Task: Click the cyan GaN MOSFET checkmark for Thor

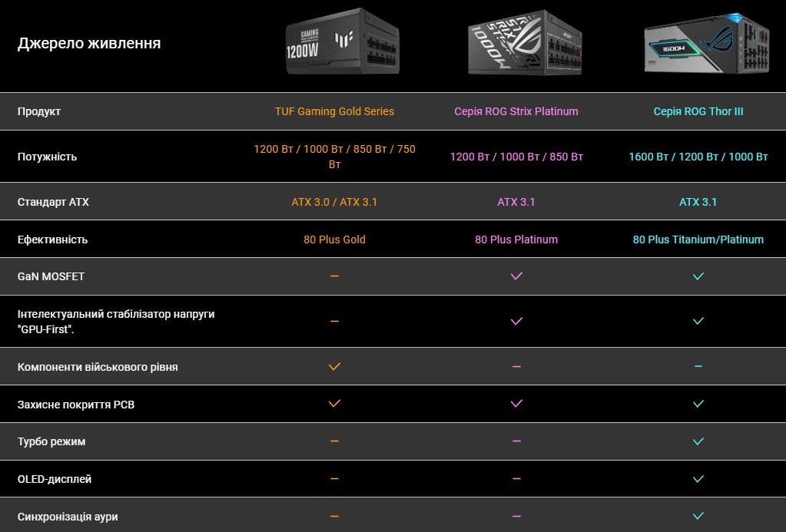Action: pyautogui.click(x=698, y=276)
